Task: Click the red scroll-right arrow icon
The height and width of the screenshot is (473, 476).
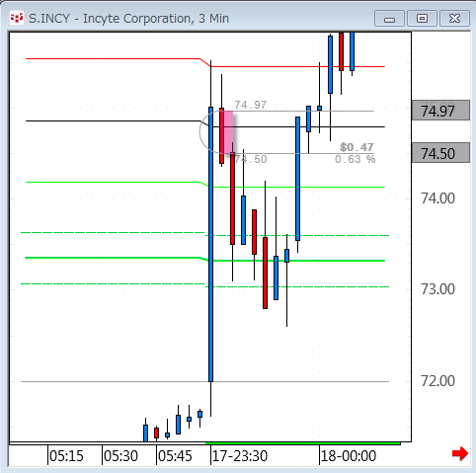Action: (460, 454)
